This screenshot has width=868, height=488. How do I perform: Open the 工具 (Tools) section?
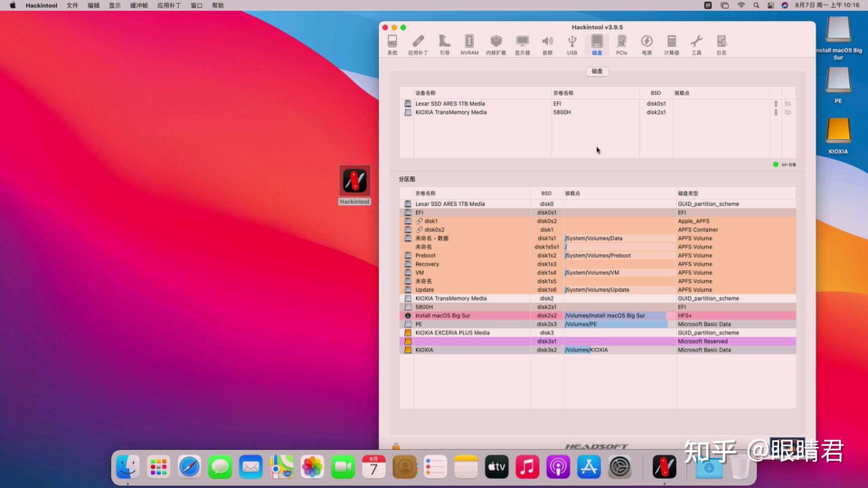coord(696,44)
